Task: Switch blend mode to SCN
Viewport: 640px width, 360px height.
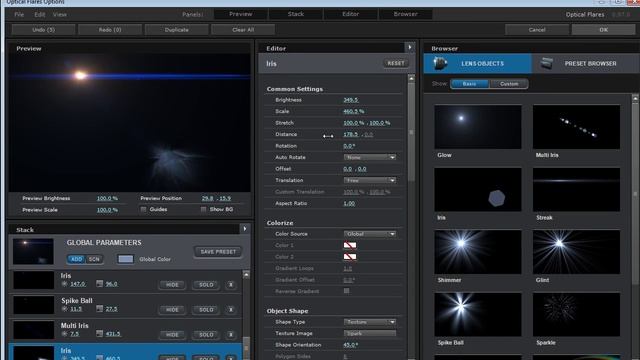Action: tap(94, 259)
